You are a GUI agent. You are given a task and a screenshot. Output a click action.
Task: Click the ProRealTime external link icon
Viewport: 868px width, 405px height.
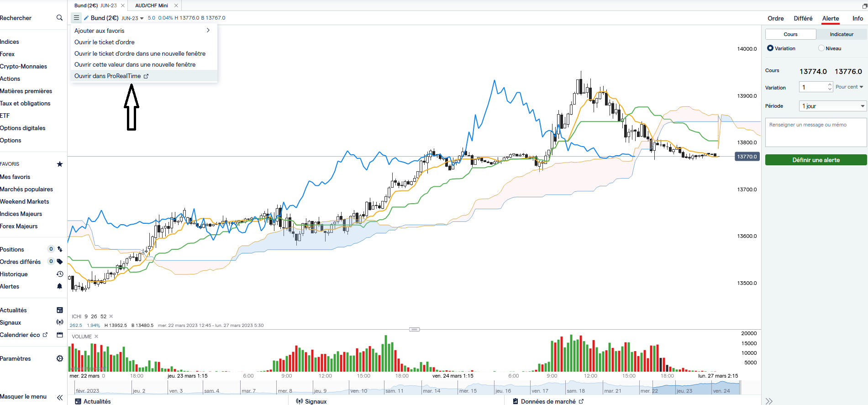[146, 76]
